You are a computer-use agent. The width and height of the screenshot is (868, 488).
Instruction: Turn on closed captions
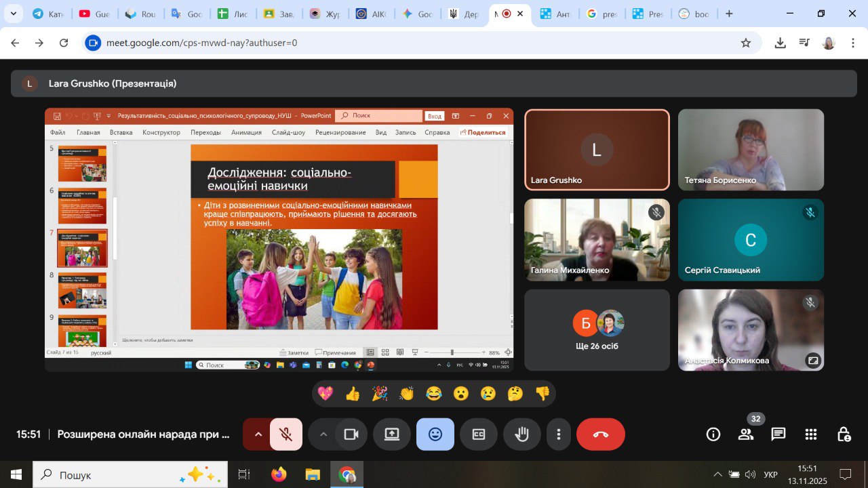pyautogui.click(x=479, y=434)
